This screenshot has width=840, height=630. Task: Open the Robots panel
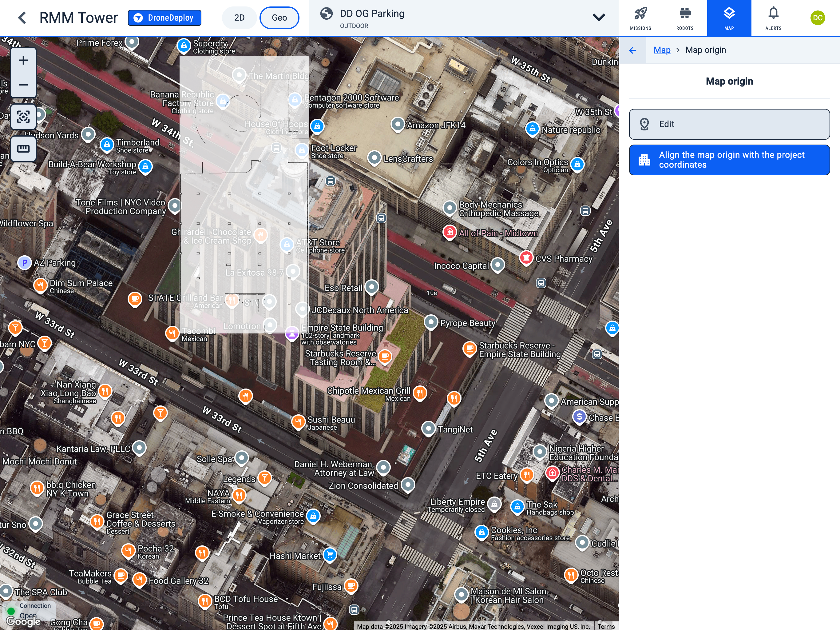point(685,17)
